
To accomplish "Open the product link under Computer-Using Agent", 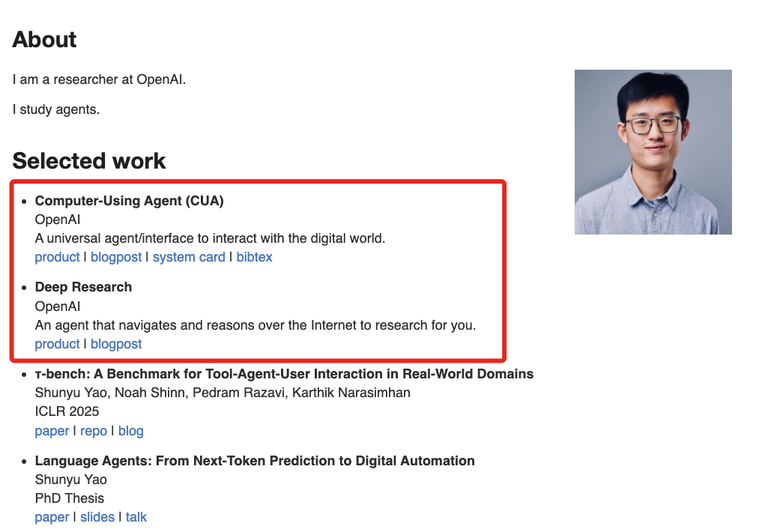I will coord(57,257).
